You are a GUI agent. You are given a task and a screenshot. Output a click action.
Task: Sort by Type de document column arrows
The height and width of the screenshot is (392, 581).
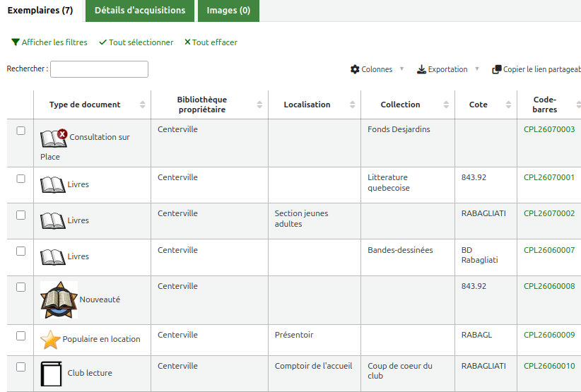(143, 105)
